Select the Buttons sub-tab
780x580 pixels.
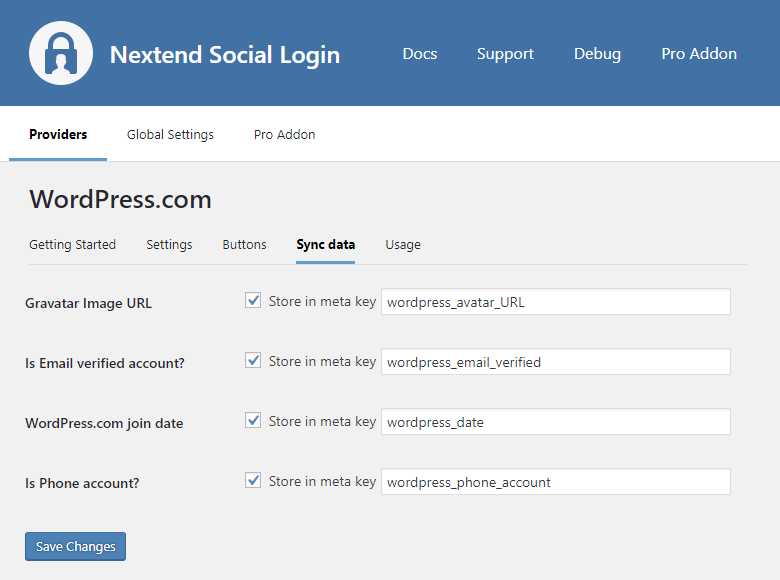click(244, 245)
